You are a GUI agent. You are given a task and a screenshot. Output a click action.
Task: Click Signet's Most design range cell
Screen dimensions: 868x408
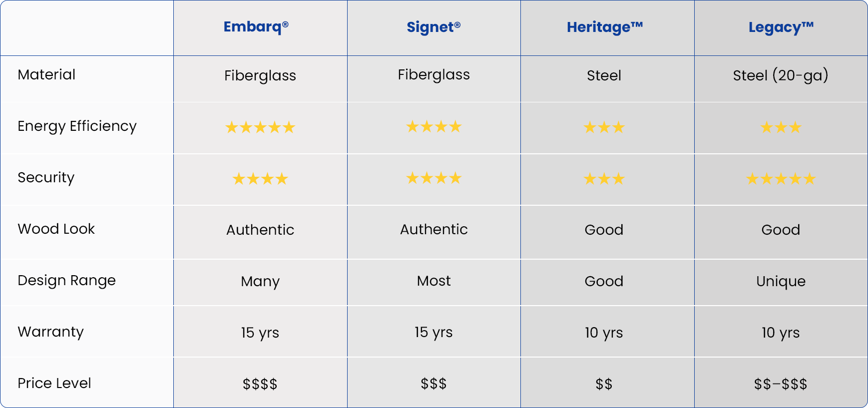click(434, 281)
